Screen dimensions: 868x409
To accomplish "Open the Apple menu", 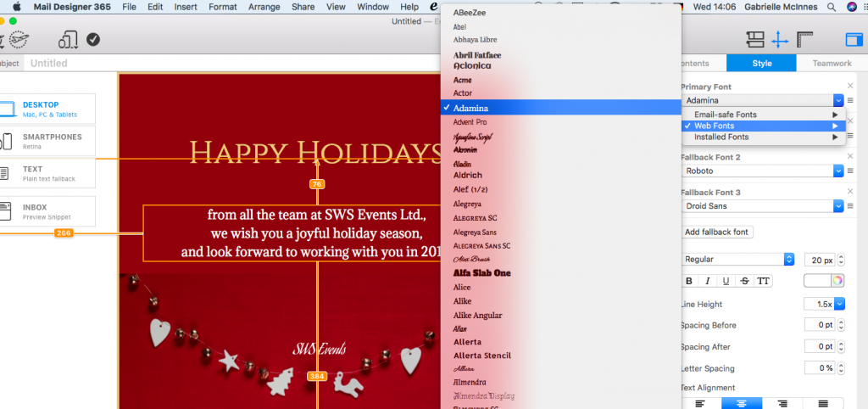I will [x=16, y=7].
